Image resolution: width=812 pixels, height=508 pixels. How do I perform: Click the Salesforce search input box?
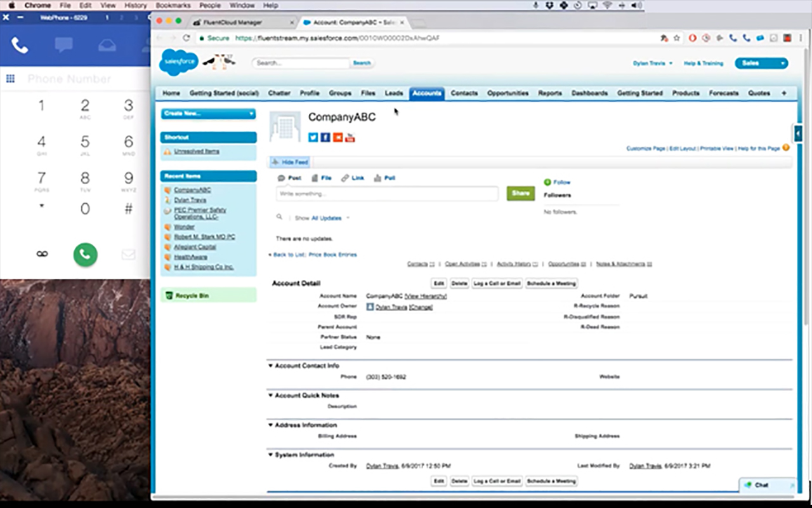[x=301, y=63]
